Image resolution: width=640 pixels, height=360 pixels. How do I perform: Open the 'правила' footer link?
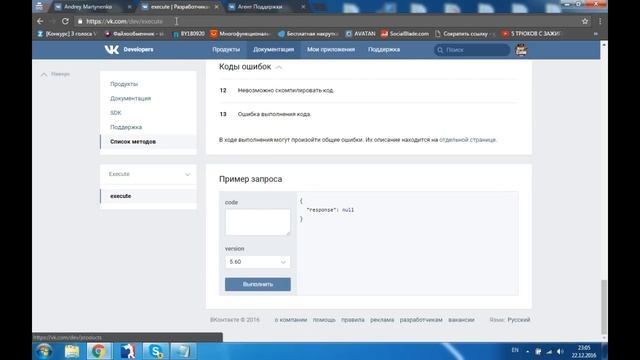353,320
